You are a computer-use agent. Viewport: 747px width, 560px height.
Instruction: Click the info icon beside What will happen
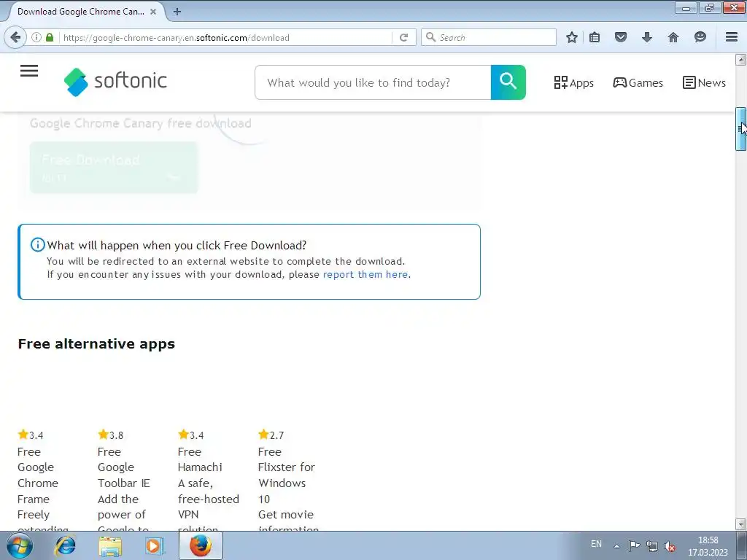(x=38, y=245)
